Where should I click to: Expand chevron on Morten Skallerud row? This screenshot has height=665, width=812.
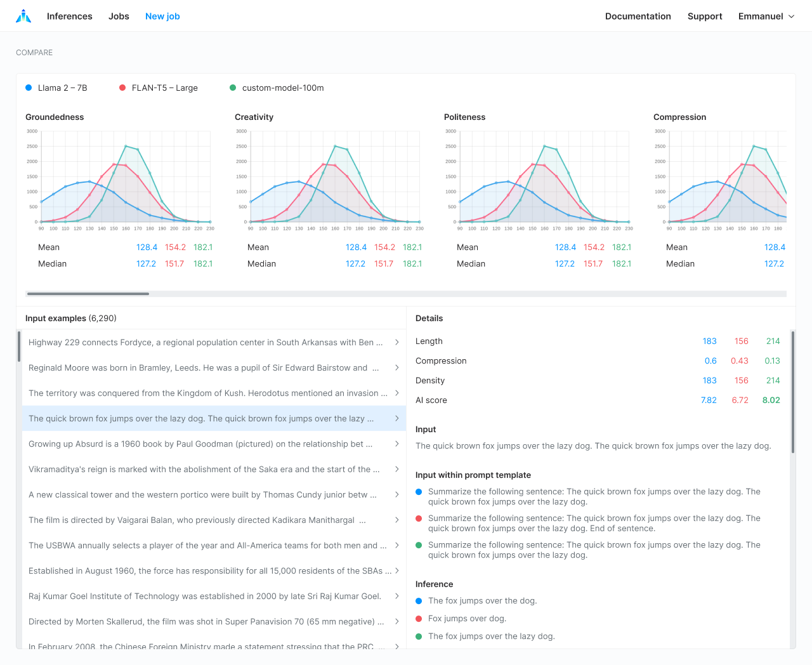pos(397,621)
